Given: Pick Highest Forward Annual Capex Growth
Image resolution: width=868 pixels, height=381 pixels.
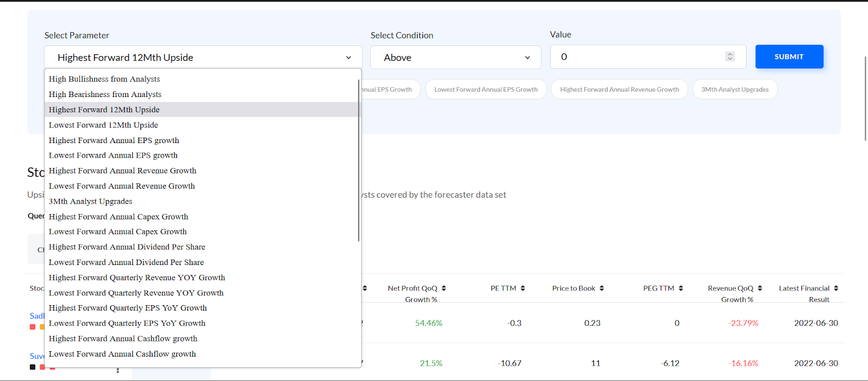Looking at the screenshot, I should (118, 217).
